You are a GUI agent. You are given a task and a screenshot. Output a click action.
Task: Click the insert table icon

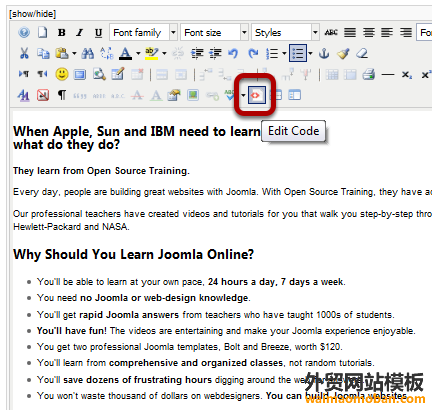(x=118, y=74)
